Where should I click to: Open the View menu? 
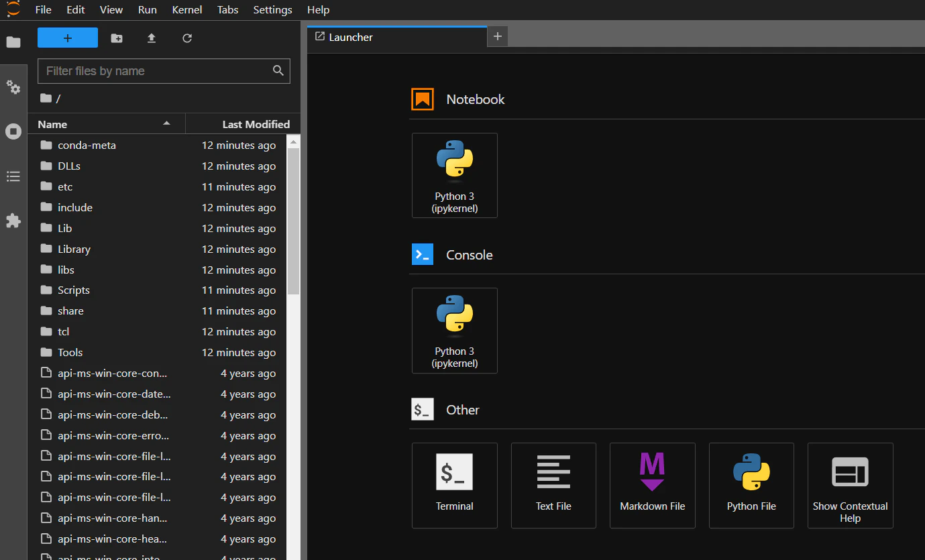111,10
